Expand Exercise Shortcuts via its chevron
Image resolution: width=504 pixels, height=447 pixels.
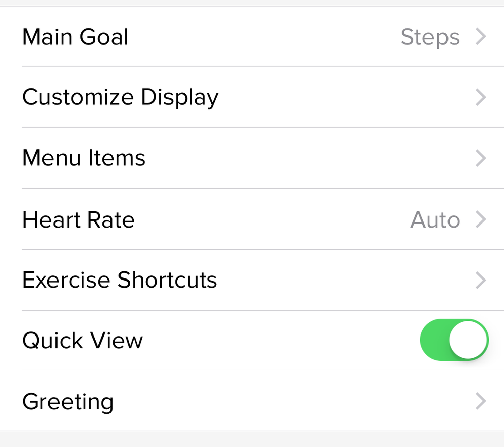point(480,280)
